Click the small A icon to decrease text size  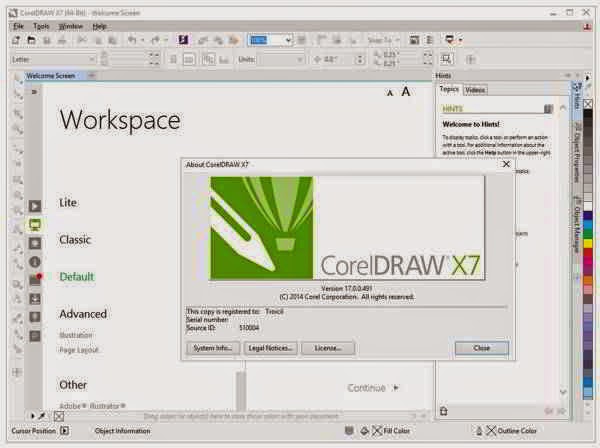tap(390, 93)
